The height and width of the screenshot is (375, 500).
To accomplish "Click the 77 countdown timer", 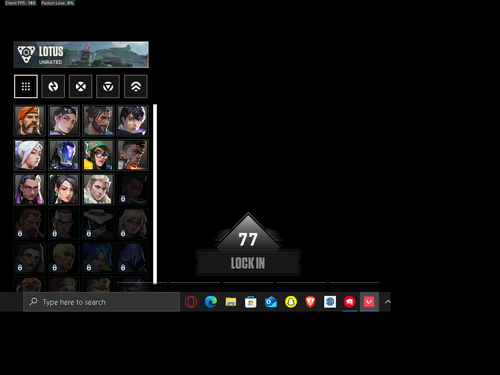I will pos(248,239).
